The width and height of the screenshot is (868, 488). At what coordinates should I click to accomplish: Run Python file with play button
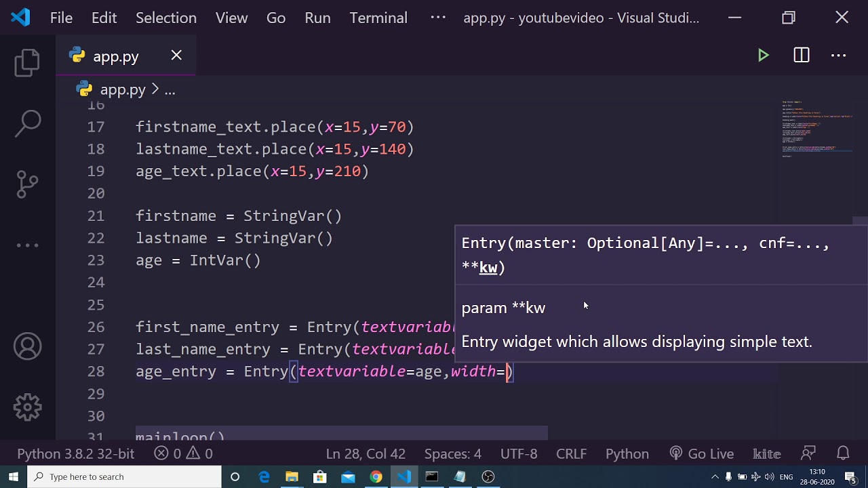763,56
